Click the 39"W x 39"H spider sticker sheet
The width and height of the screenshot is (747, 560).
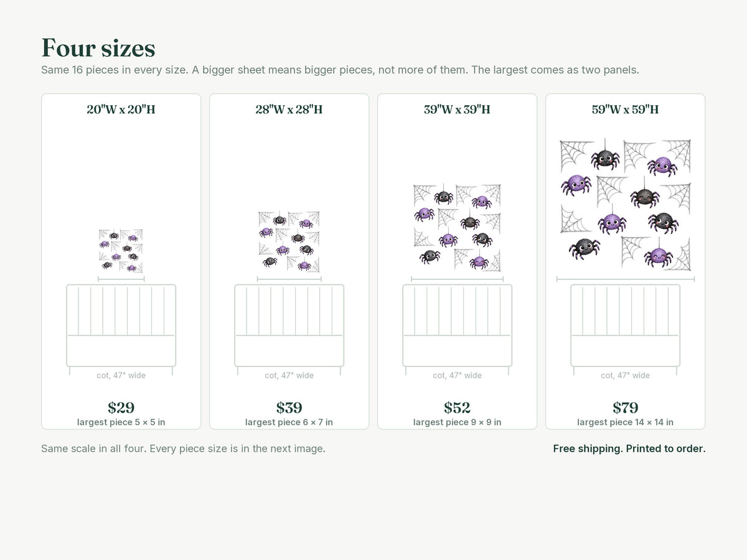[x=457, y=228]
